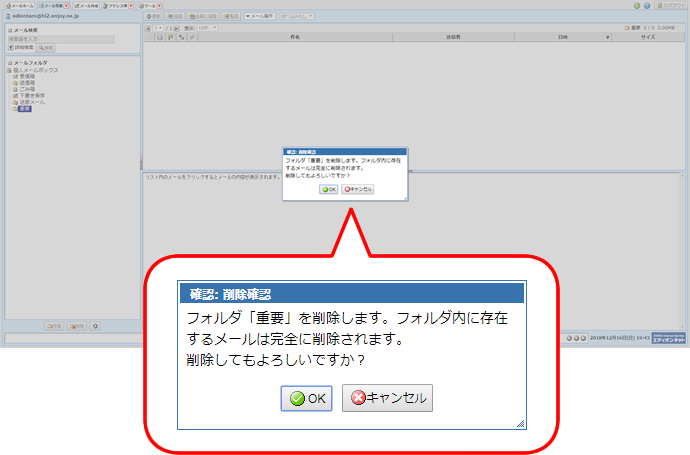Click the edlontaro@hi2.enjoy.ne.jp account address

tap(46, 16)
